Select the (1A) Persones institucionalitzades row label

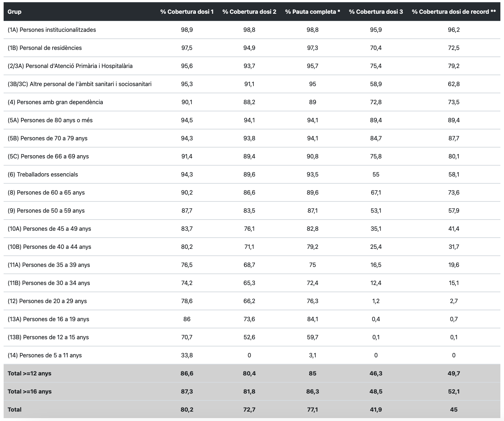point(52,30)
